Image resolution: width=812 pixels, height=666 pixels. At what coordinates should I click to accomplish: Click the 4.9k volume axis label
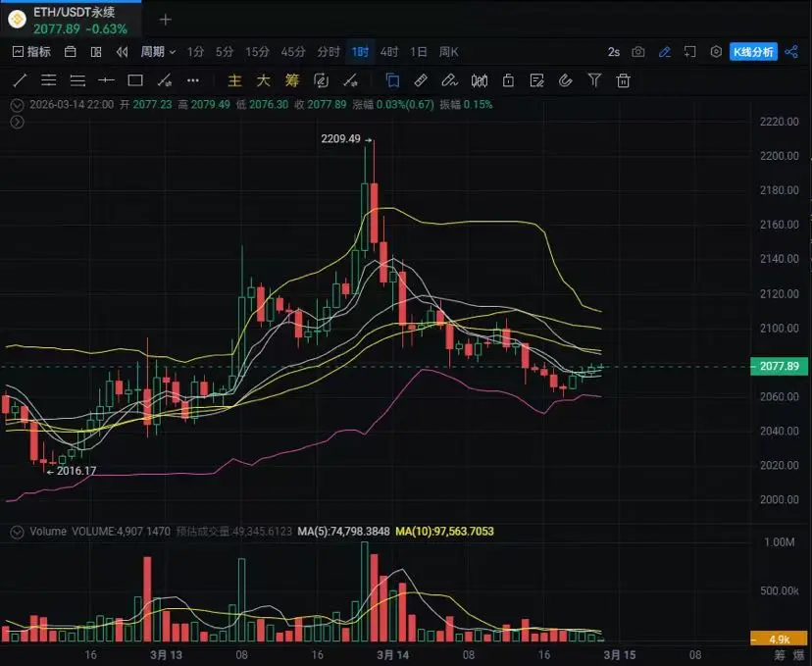tap(779, 639)
